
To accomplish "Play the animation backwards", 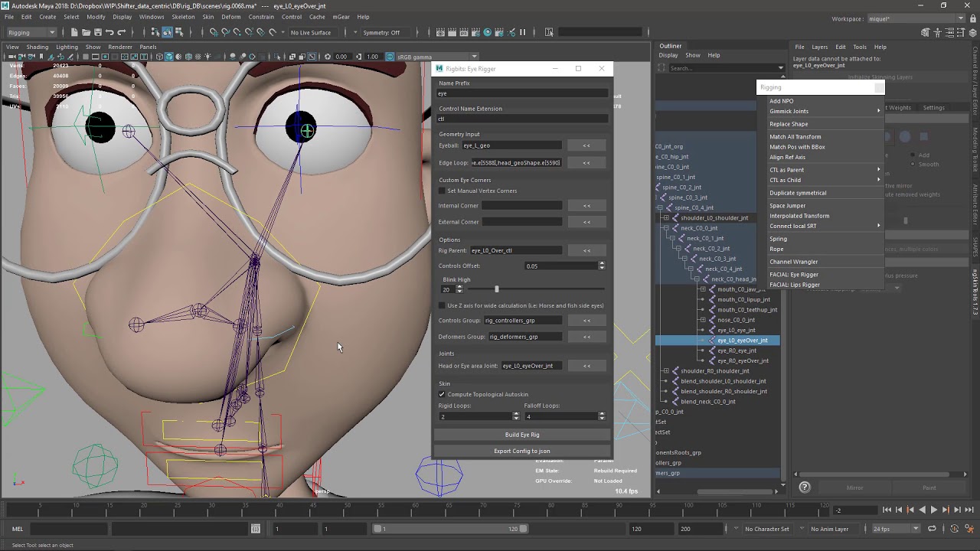I will click(x=922, y=510).
